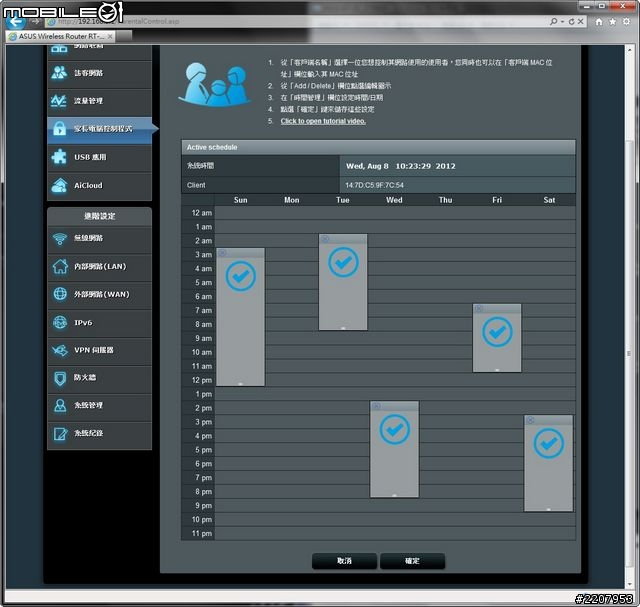Screen dimensions: 640x607
Task: Open the Firewall (防火牆) shield icon
Action: pos(61,378)
